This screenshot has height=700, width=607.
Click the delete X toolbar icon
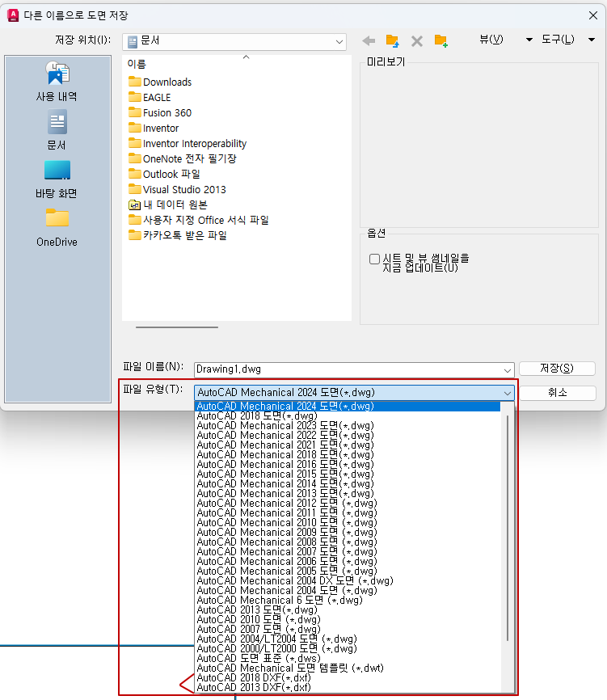pos(417,41)
